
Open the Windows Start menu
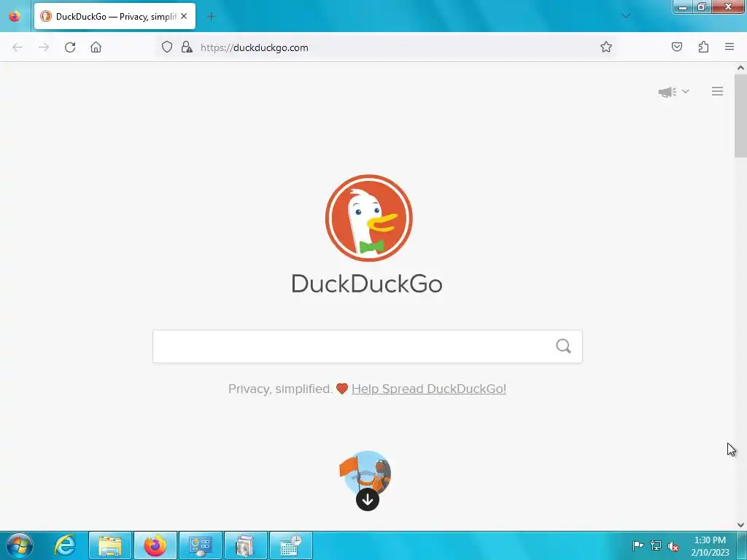click(20, 545)
